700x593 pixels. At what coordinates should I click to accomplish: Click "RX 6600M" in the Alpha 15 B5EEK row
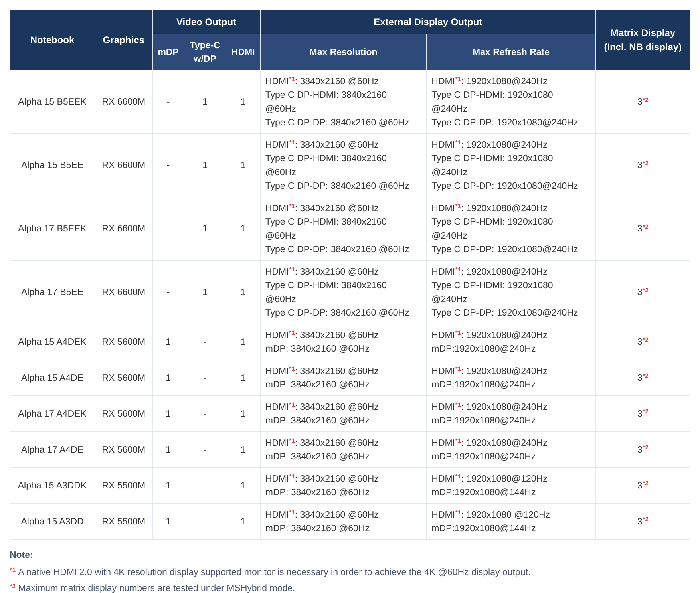[124, 102]
